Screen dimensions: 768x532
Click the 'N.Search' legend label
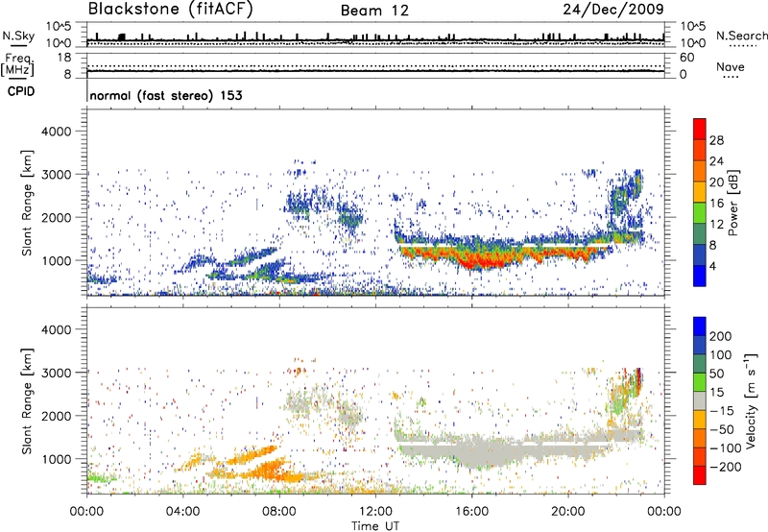tap(741, 36)
